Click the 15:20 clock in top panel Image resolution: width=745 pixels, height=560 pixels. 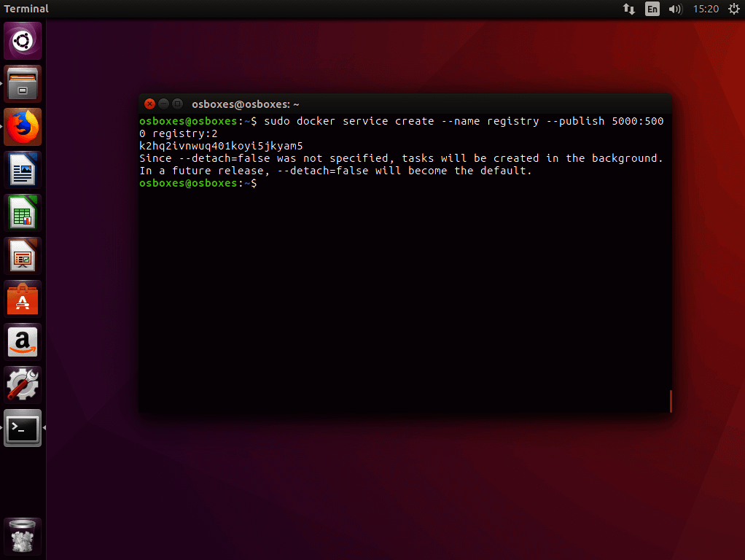706,9
